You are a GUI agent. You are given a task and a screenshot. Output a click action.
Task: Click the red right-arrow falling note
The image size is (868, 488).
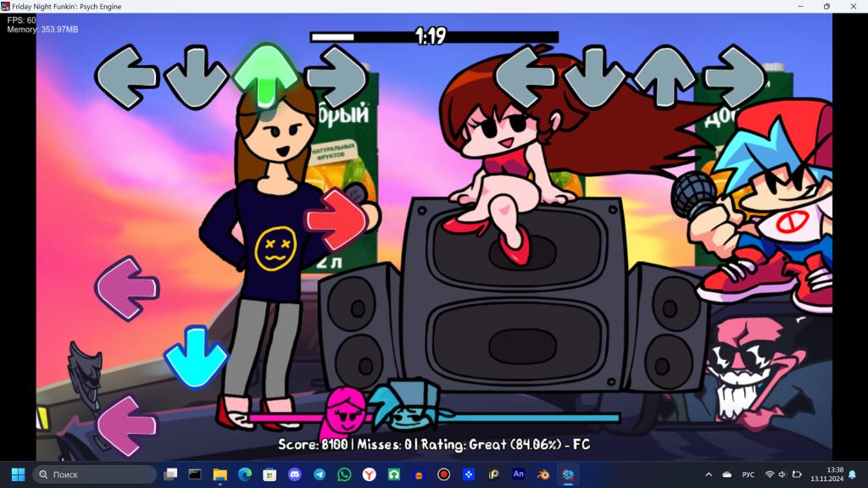click(x=337, y=219)
